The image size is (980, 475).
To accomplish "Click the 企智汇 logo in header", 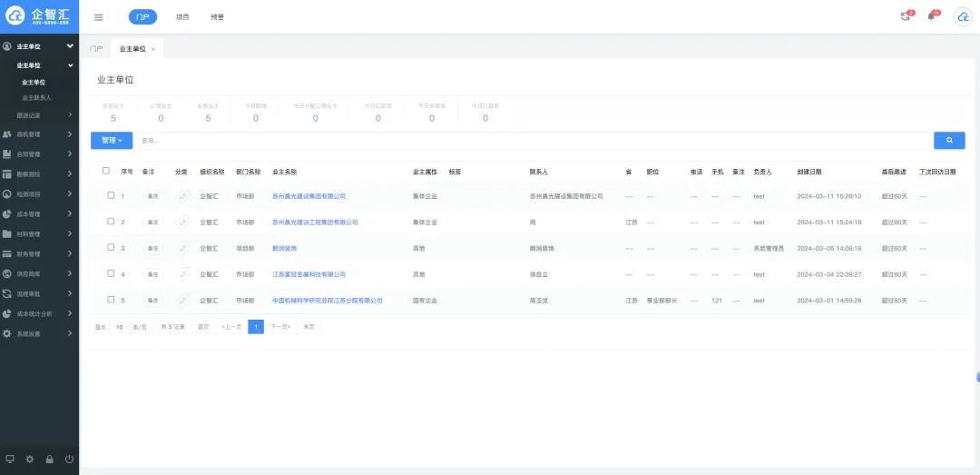I will pyautogui.click(x=39, y=17).
